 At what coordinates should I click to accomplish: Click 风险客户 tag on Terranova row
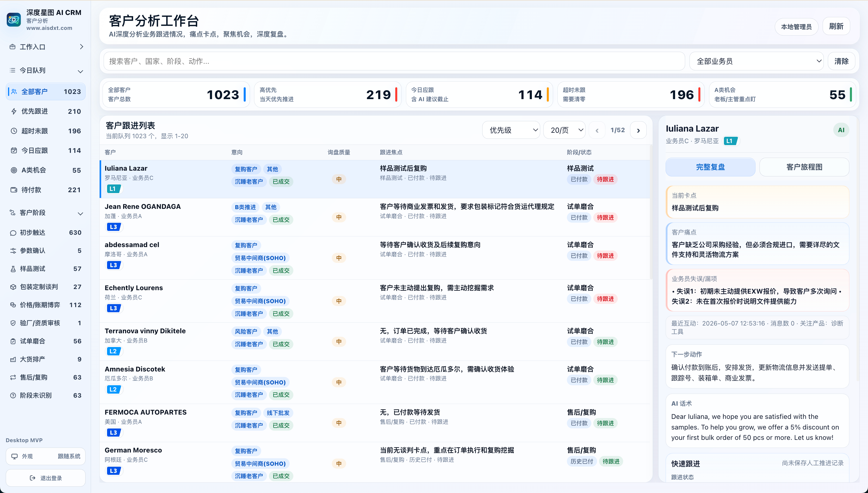click(x=246, y=332)
